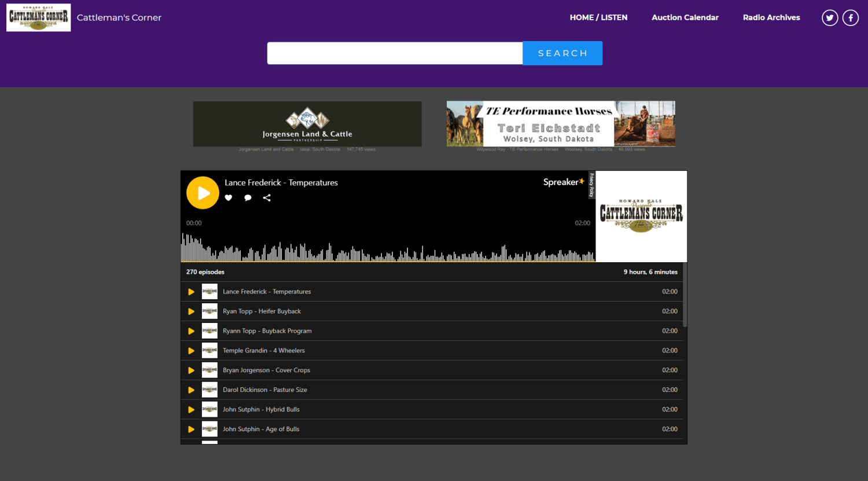Screen dimensions: 868x481
Task: Play Temple Grandin - 4 Wheelers episode
Action: [x=192, y=351]
